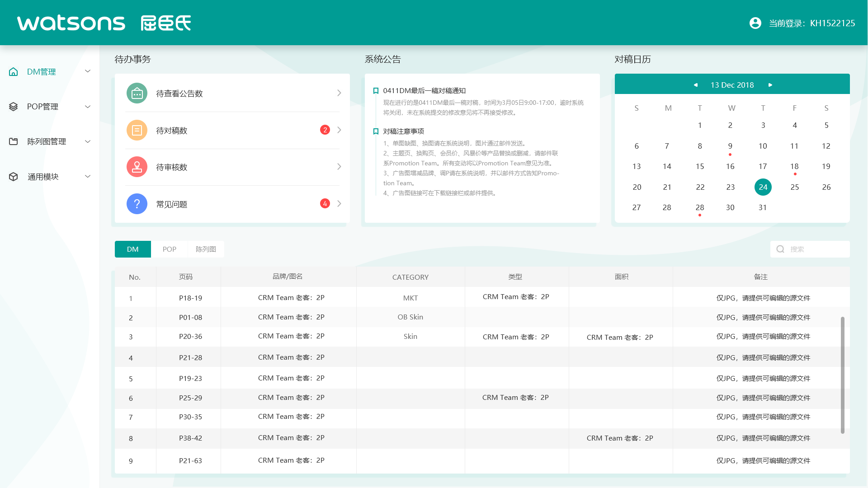Image resolution: width=868 pixels, height=488 pixels.
Task: Select date 28 with red dot
Action: pyautogui.click(x=700, y=208)
